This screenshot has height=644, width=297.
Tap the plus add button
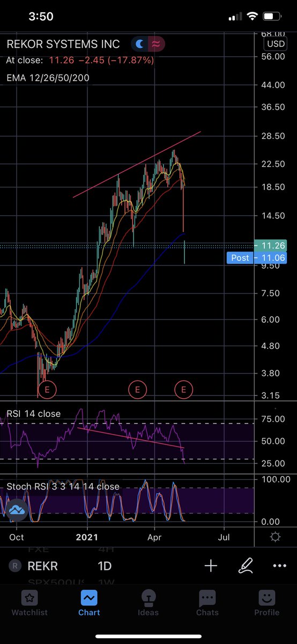pyautogui.click(x=211, y=566)
